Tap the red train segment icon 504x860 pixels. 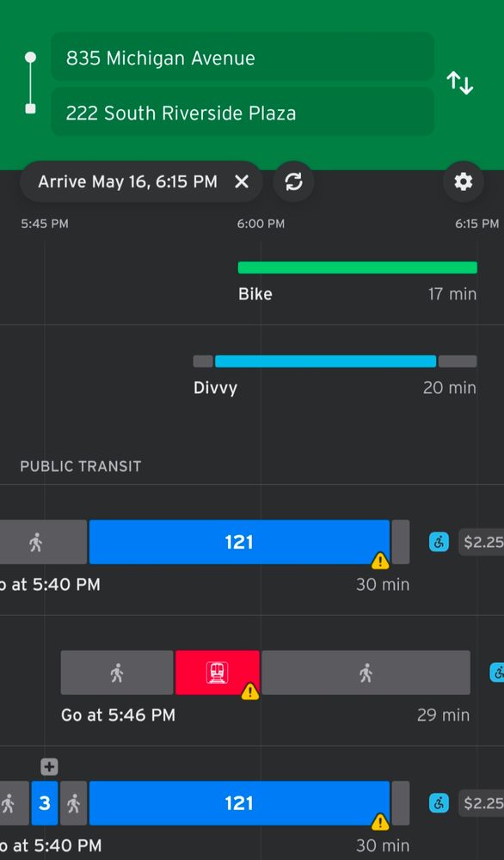click(x=218, y=673)
